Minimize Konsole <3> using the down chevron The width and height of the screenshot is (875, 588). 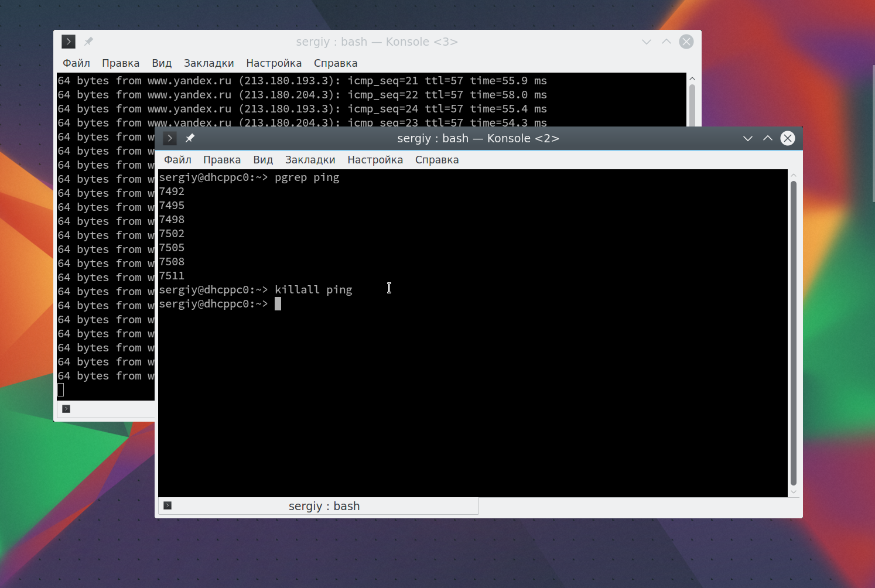coord(647,42)
